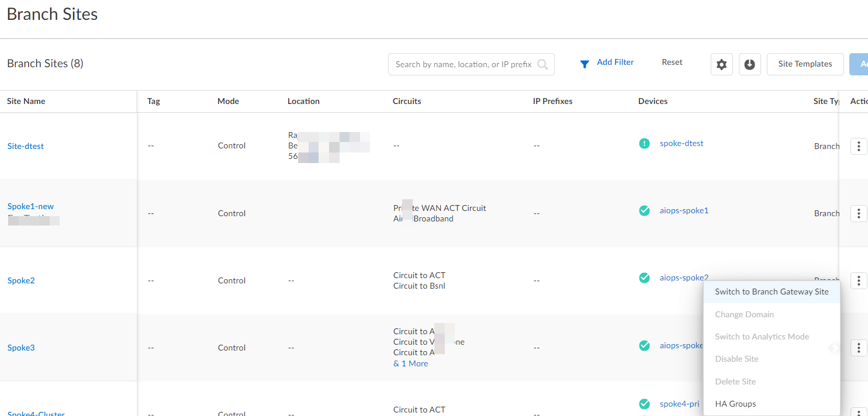Reset the applied filters
Viewport: 868px width, 416px height.
click(672, 62)
